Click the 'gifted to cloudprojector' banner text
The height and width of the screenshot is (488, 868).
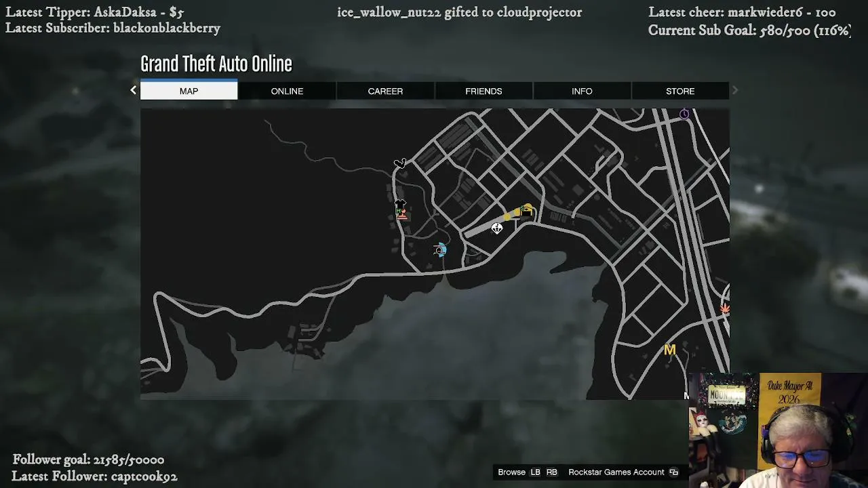(x=459, y=12)
